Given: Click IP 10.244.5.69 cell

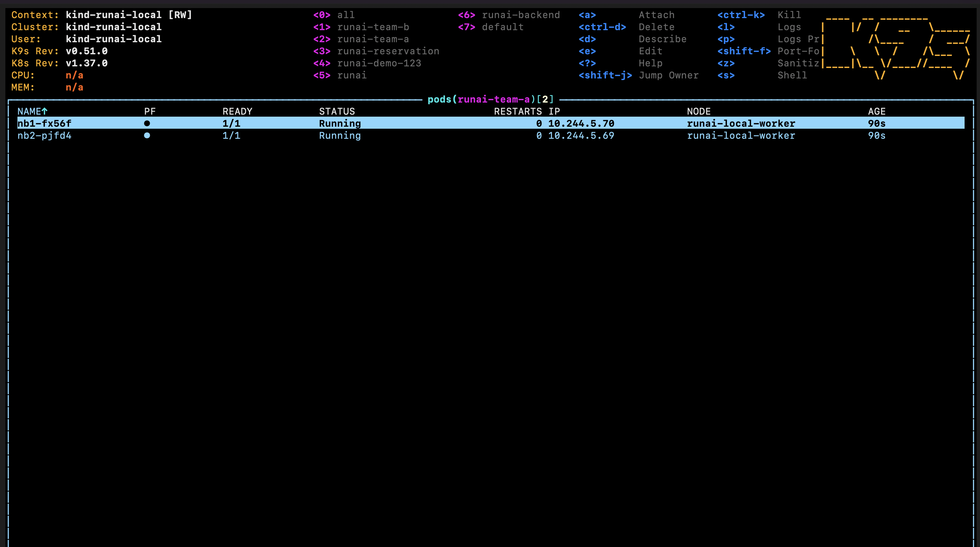Looking at the screenshot, I should click(x=581, y=135).
